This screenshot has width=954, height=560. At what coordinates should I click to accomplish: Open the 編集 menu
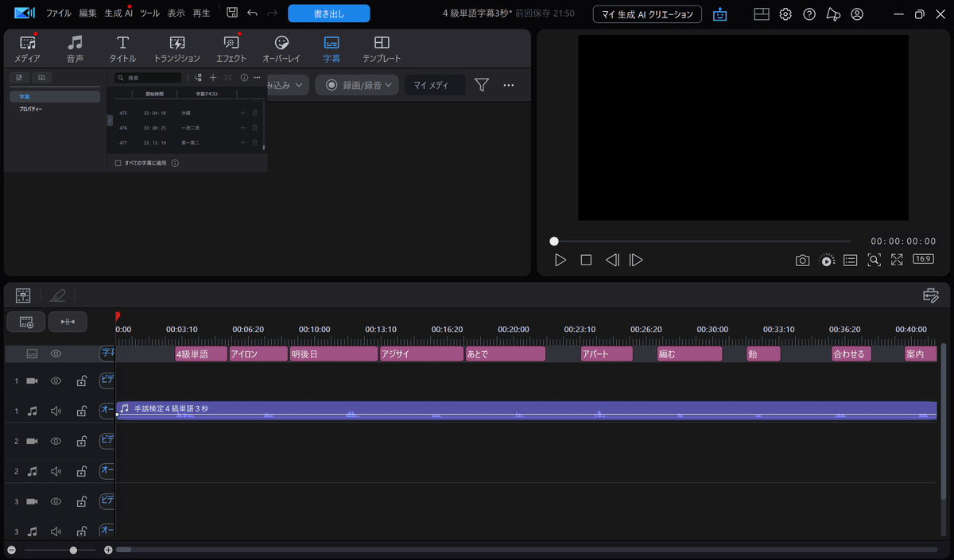[x=88, y=14]
